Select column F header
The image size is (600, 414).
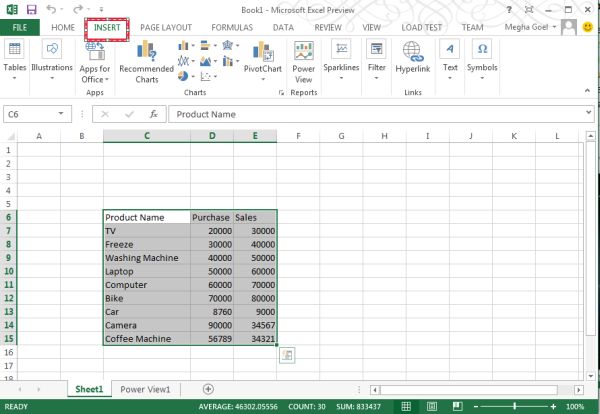coord(298,136)
